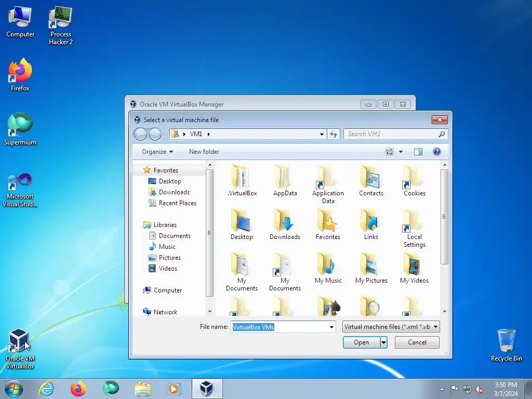The width and height of the screenshot is (532, 399).
Task: Click the recent pages dropdown arrow
Action: 165,135
